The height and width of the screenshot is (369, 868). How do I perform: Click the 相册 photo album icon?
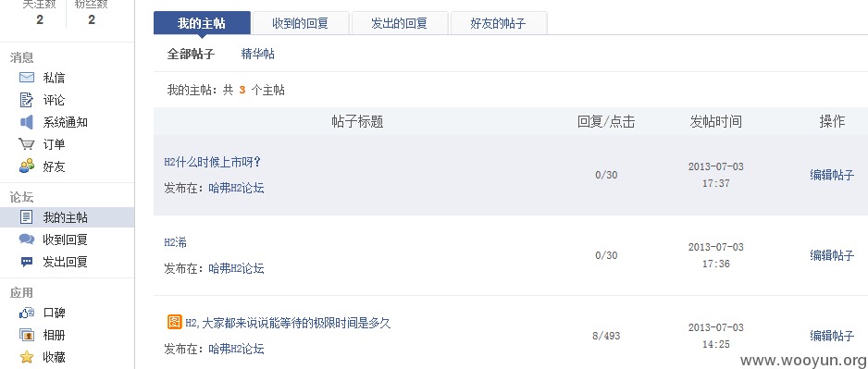27,336
